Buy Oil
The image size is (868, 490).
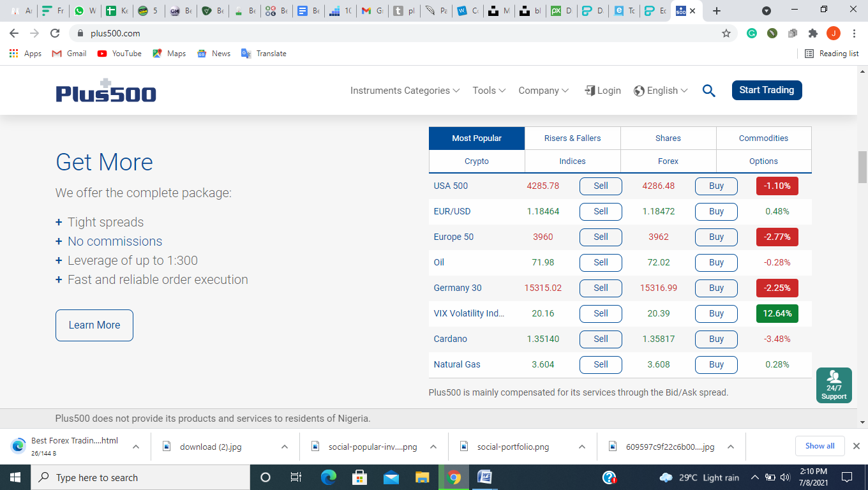pyautogui.click(x=716, y=263)
